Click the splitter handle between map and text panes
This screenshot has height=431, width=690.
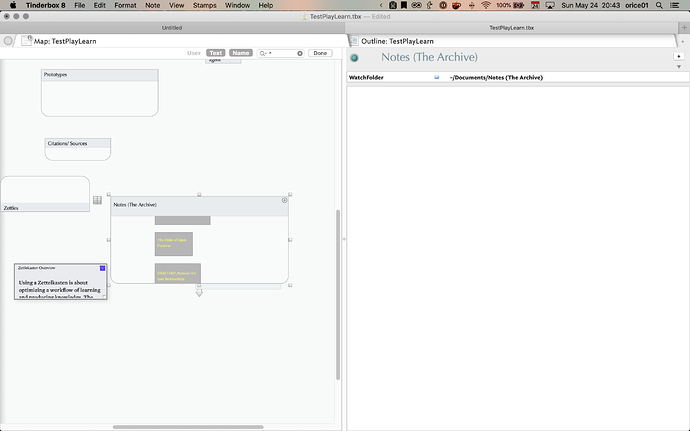(x=344, y=239)
